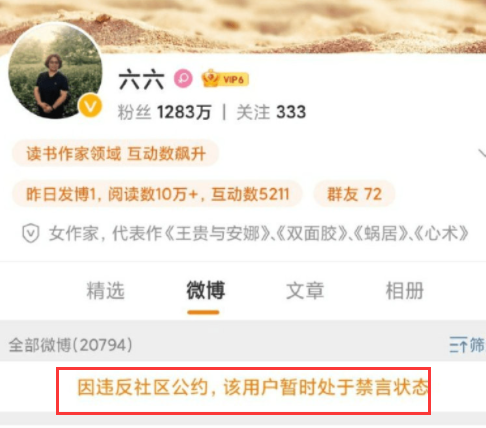The image size is (486, 428).
Task: Tap the 禁言状态 community violation notice
Action: point(253,387)
